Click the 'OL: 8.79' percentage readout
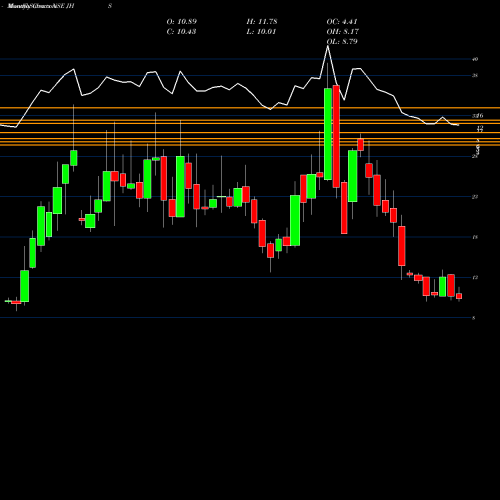The height and width of the screenshot is (500, 500). tap(342, 42)
